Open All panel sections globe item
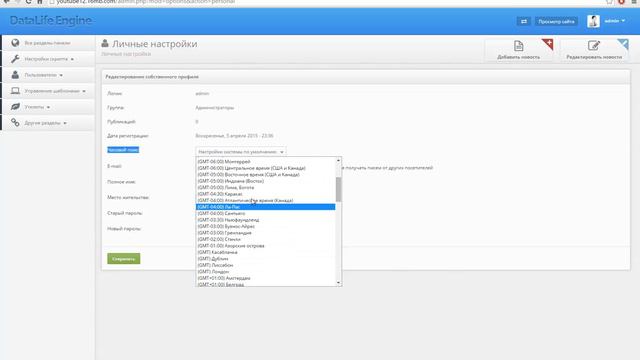 click(x=48, y=43)
